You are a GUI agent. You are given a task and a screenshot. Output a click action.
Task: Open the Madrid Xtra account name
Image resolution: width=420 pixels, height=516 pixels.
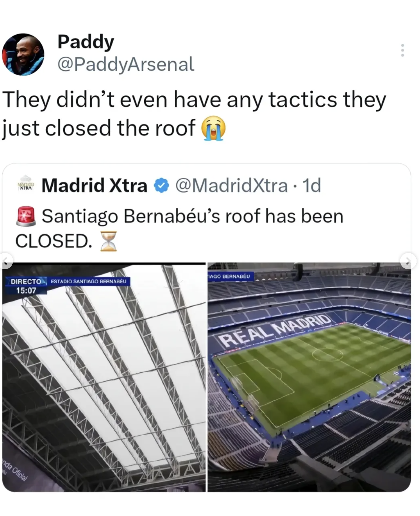(x=94, y=185)
